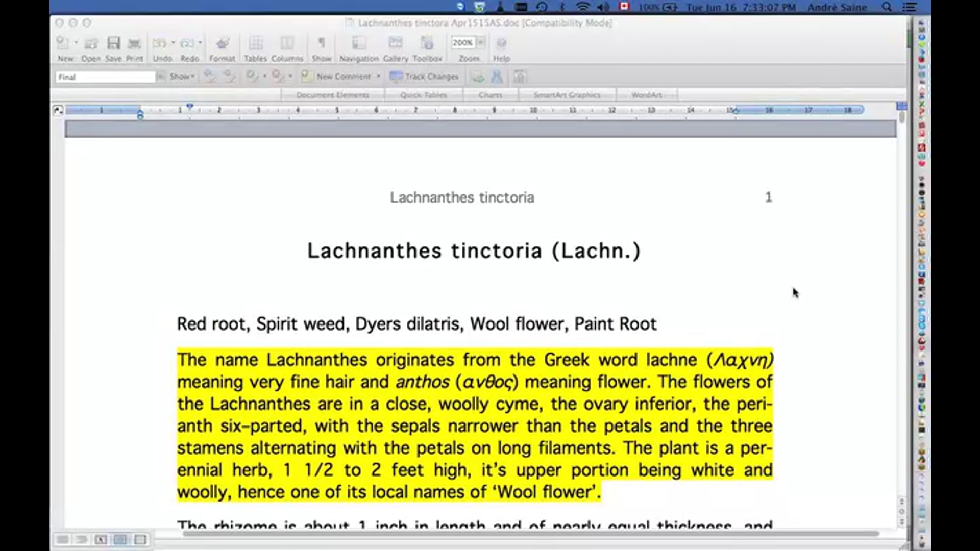Open the SmartArt Graphics tab

(567, 95)
